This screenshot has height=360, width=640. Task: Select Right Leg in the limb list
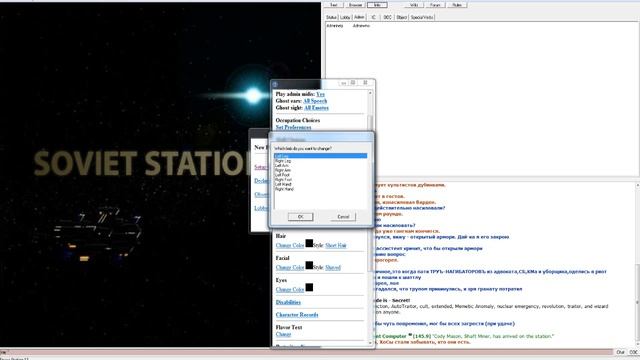click(320, 161)
